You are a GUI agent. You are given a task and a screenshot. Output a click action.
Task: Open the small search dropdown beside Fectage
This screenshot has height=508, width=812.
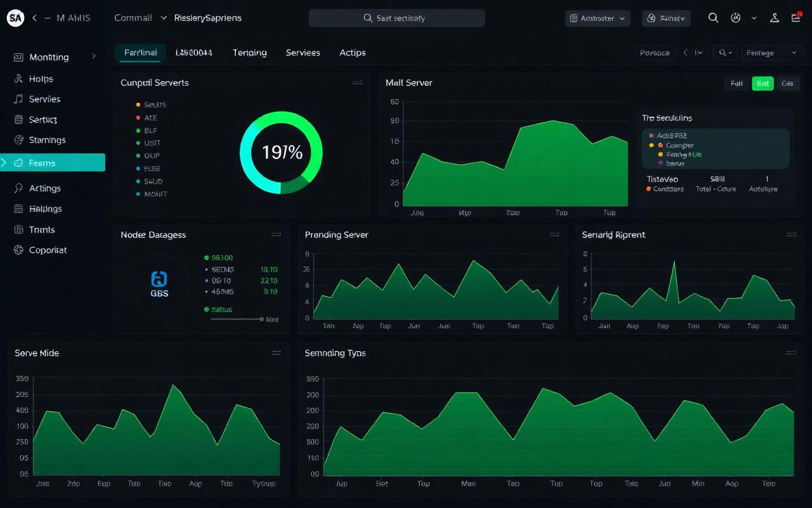coord(725,53)
